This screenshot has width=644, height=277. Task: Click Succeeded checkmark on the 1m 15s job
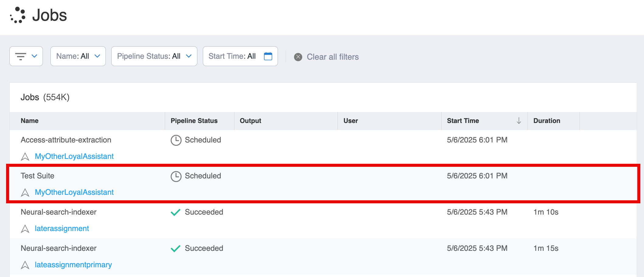pyautogui.click(x=176, y=249)
